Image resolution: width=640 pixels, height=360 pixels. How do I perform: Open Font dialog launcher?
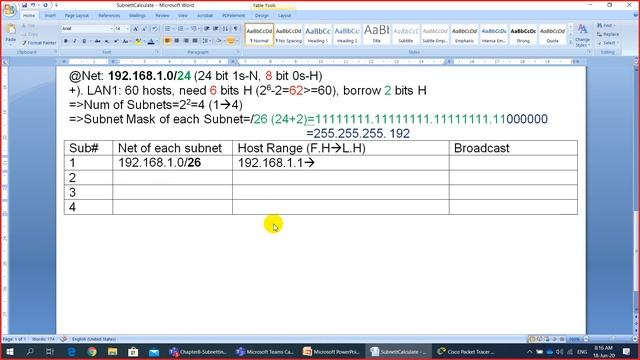tap(157, 52)
